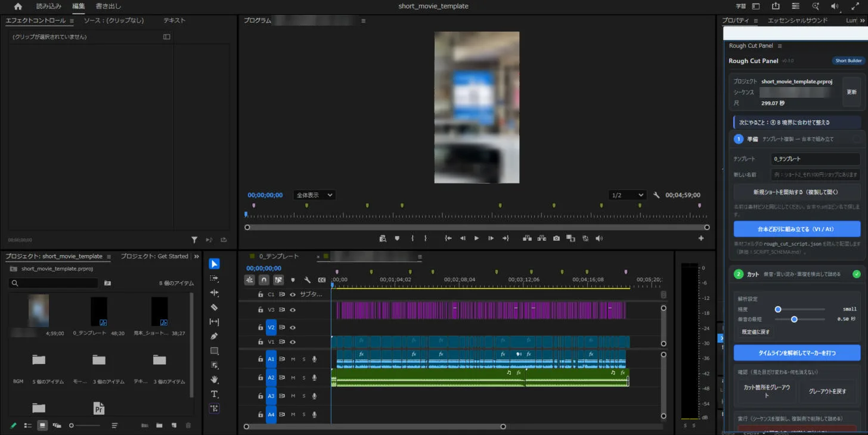Create a new bin in Project panel
This screenshot has height=435, width=868.
(159, 425)
